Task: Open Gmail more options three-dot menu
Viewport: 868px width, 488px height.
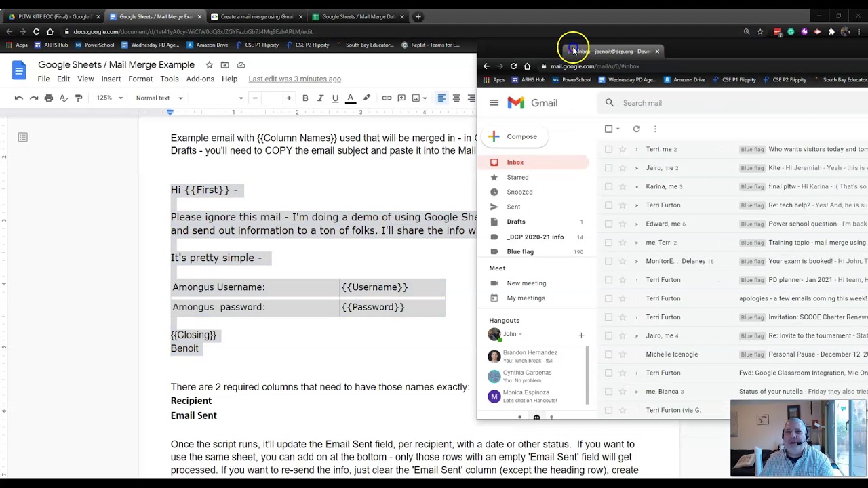Action: 655,129
